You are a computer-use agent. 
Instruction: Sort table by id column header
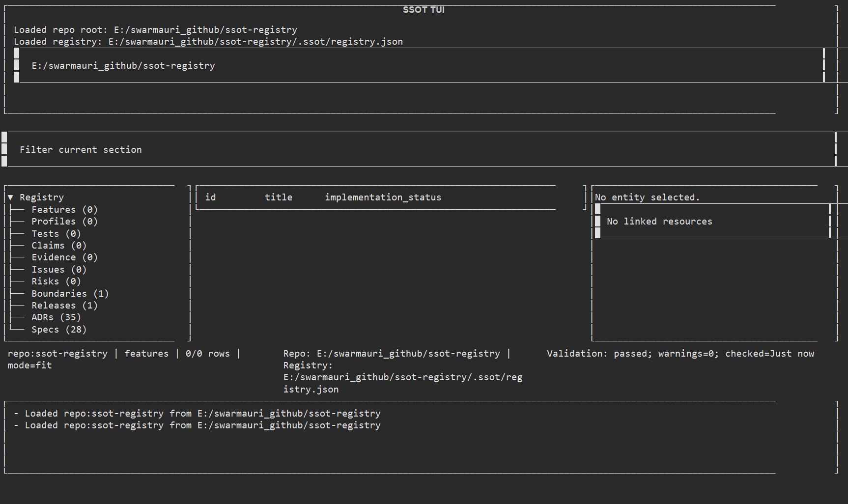point(210,197)
